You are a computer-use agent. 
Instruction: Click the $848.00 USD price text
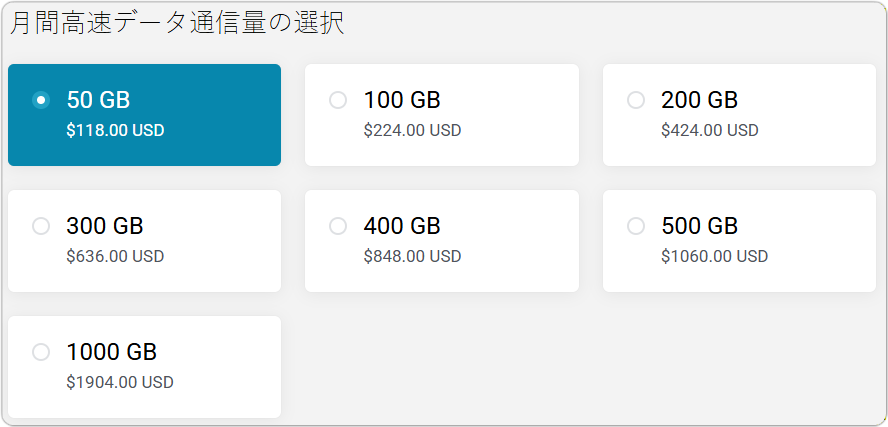coord(412,256)
